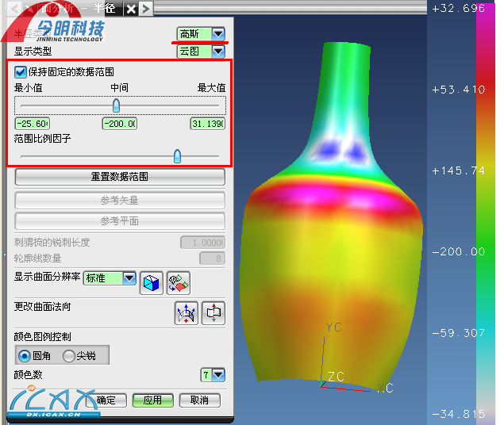The height and width of the screenshot is (425, 504).
Task: Click the 范围比例因子 slider handle
Action: (177, 156)
